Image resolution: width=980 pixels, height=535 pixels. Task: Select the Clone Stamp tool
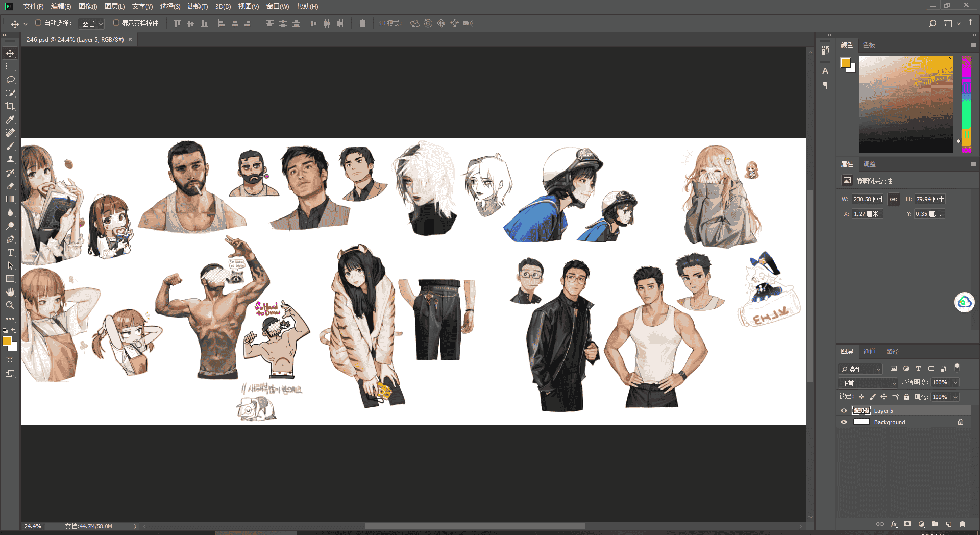tap(10, 159)
